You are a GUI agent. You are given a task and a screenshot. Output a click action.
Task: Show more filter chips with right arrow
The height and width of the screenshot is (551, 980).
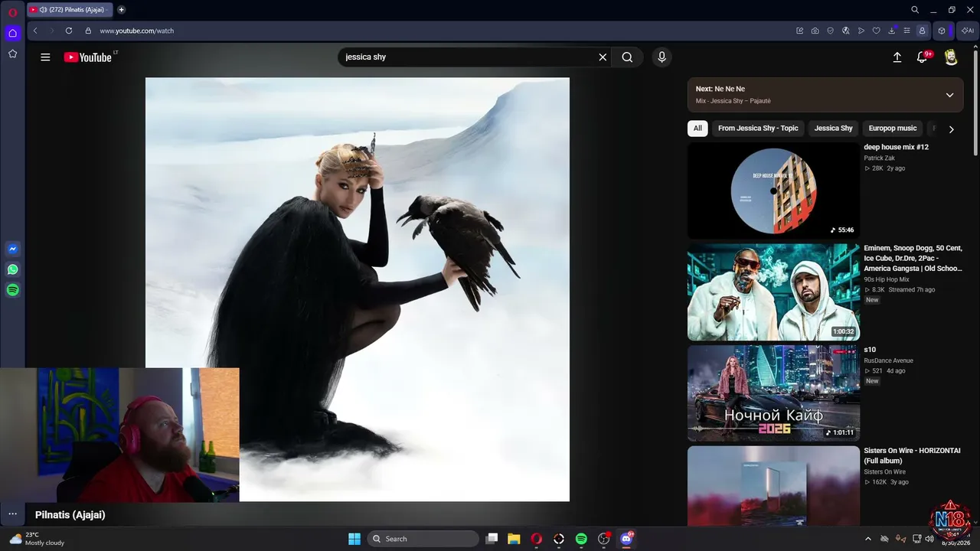[951, 129]
